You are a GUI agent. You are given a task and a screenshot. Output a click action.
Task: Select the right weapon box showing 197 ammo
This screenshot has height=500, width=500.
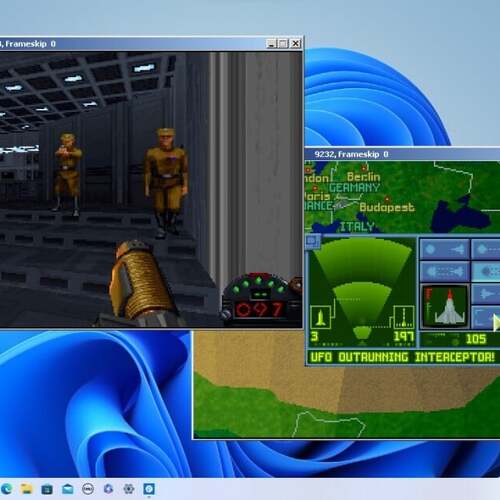click(x=404, y=317)
